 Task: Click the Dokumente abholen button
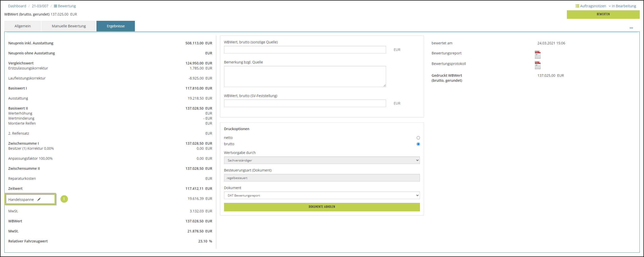(321, 207)
